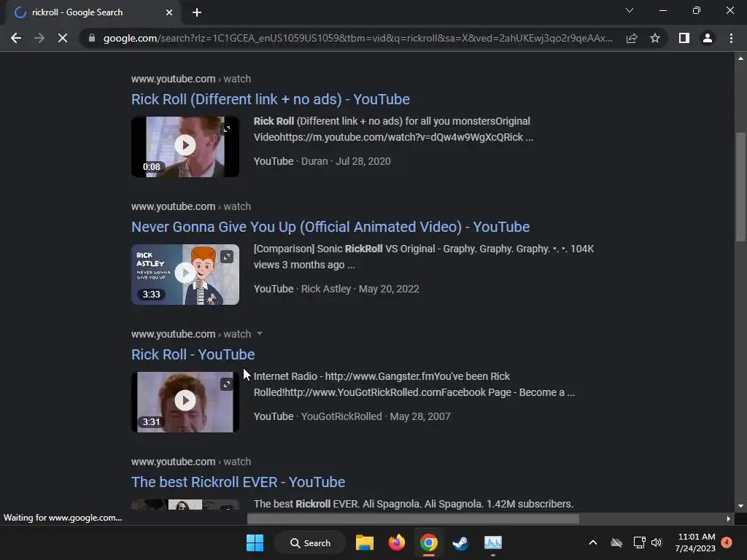Share this page from address bar
Screen dimensions: 747x560
click(x=632, y=38)
